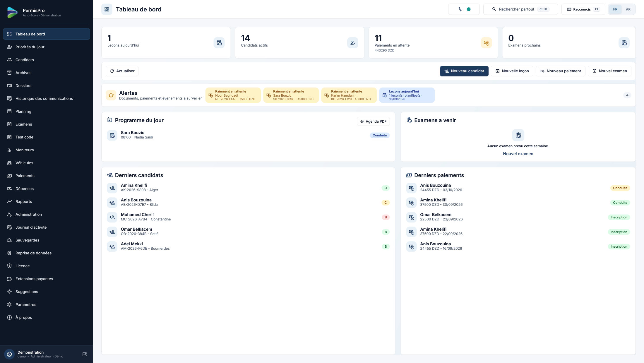
Task: Click Adel Mekki candidate row icon
Action: [x=112, y=246]
